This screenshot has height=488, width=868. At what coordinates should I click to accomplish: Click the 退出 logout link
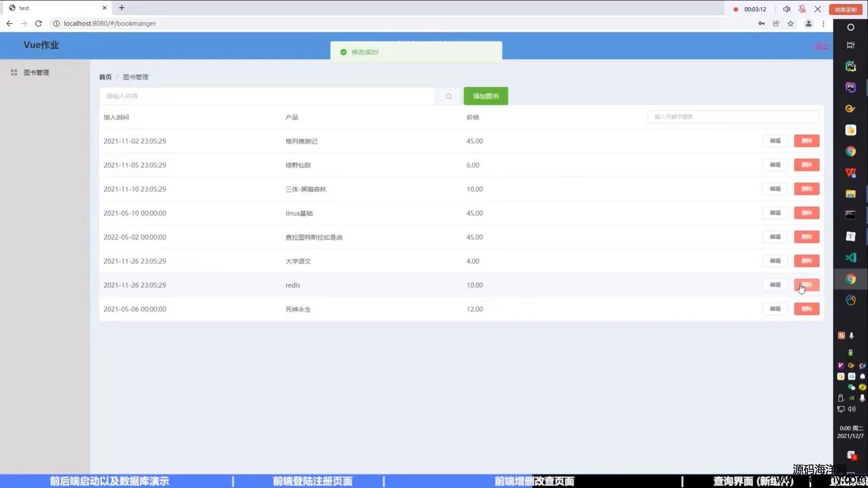[x=821, y=46]
